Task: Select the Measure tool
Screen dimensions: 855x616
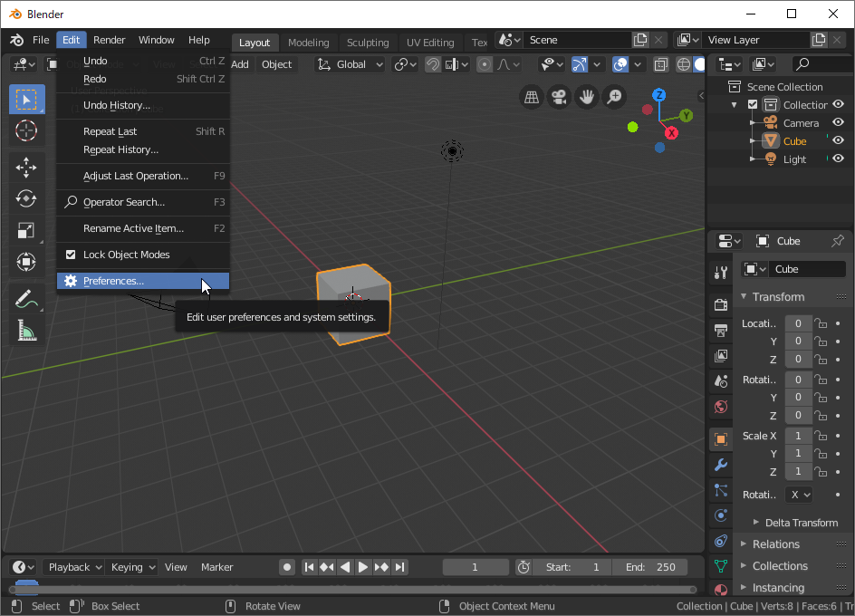Action: [x=27, y=330]
